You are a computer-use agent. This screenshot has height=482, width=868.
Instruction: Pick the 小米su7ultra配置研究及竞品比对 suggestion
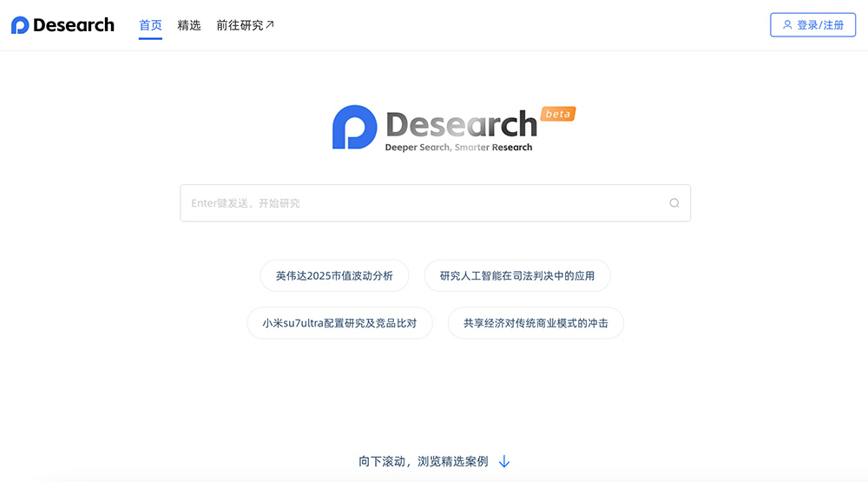point(339,323)
